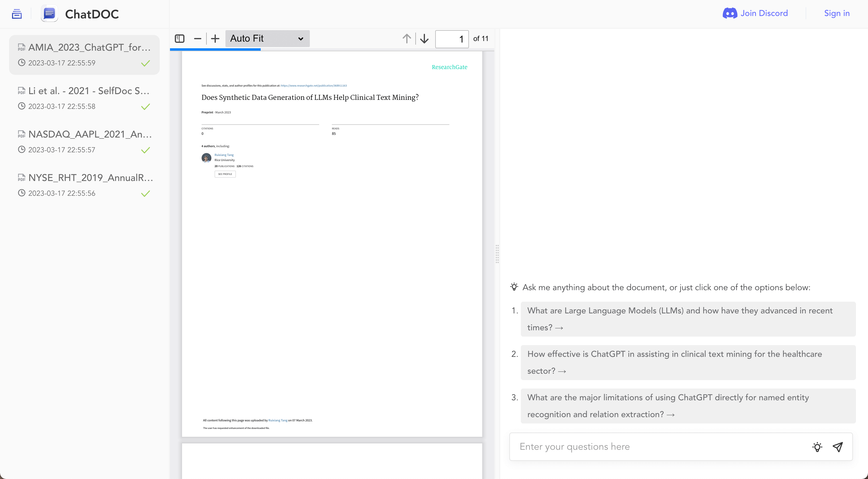
Task: Choose suggestion about ChatGPT named entity limitations
Action: tap(688, 406)
